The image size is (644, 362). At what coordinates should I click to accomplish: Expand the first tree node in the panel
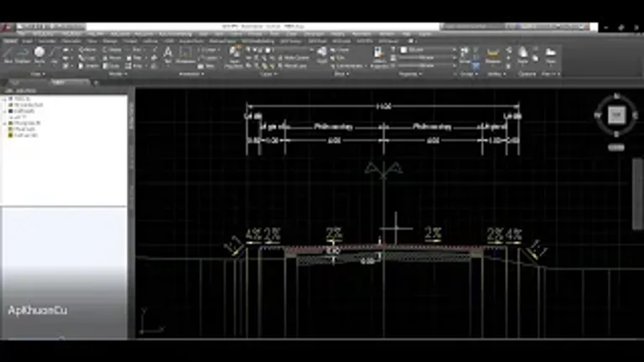(4, 99)
